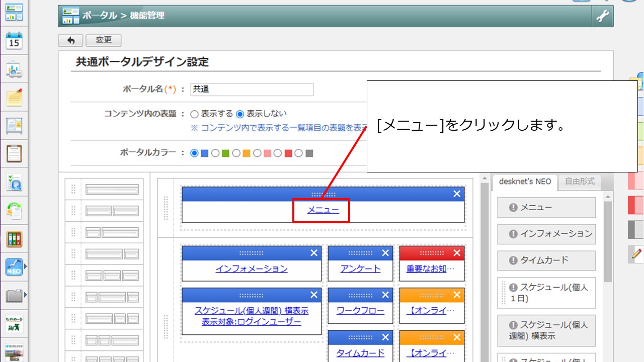This screenshot has height=362, width=644.
Task: Switch to the 自由形式 tab
Action: point(580,183)
